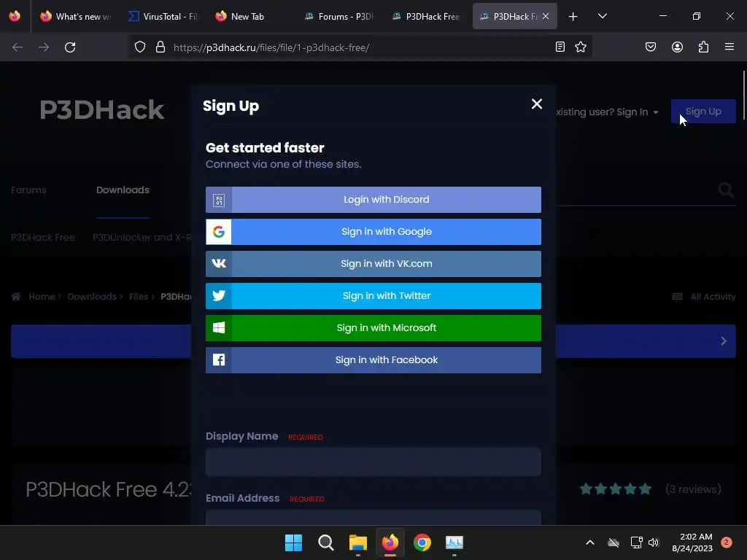Click the OneDrive cloud tray icon
Viewport: 747px width, 560px height.
click(614, 542)
